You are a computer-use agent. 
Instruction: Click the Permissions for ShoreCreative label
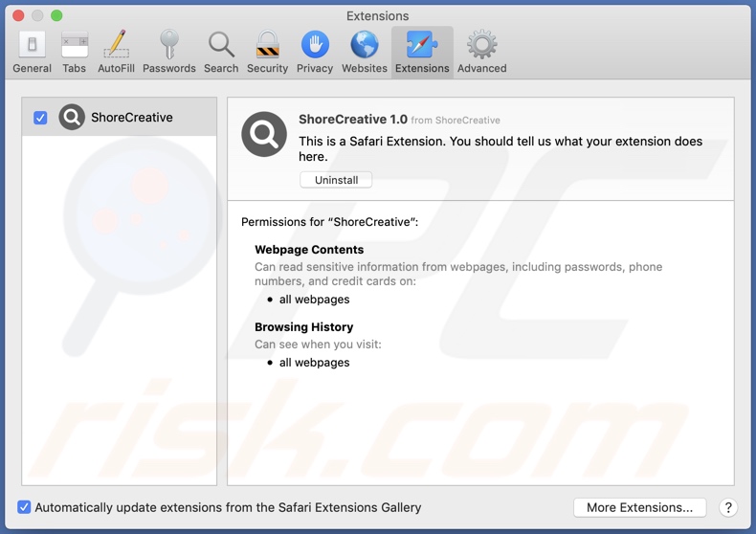tap(330, 222)
